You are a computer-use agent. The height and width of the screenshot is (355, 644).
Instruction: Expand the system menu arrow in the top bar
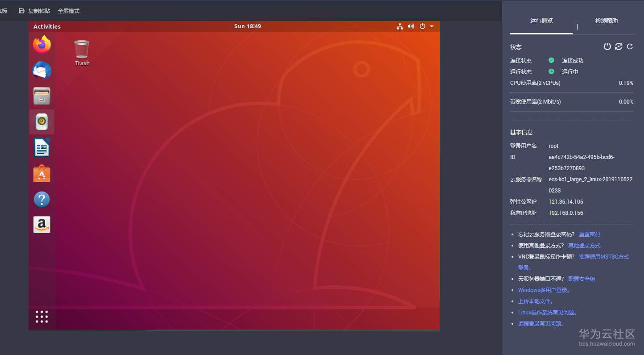click(x=432, y=26)
